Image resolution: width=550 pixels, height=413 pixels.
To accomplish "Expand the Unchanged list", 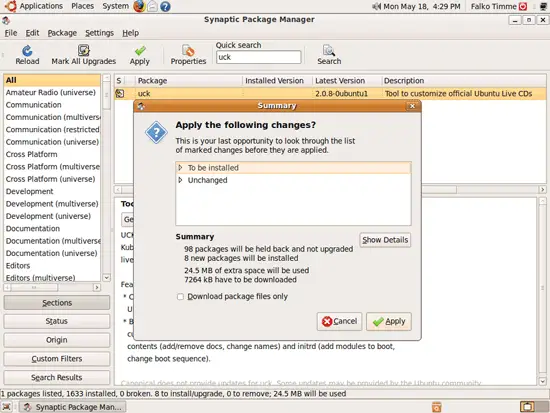I will pyautogui.click(x=180, y=180).
